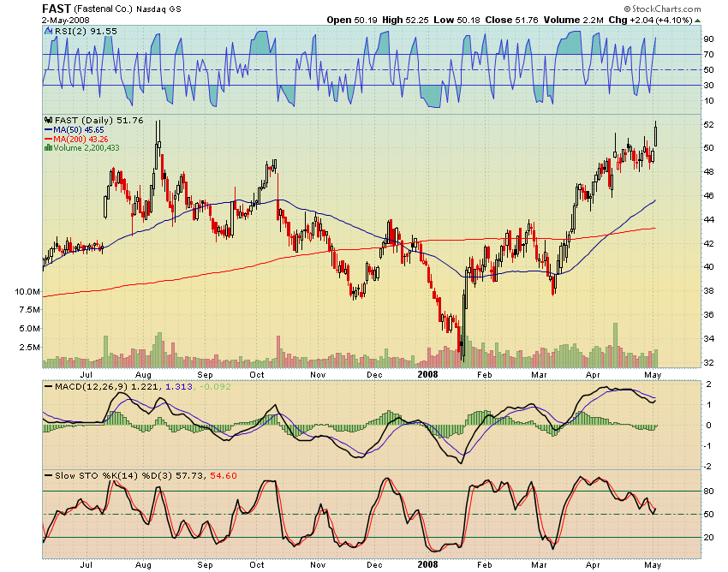Click the green '-0.092' MACD histogram value

pos(215,386)
